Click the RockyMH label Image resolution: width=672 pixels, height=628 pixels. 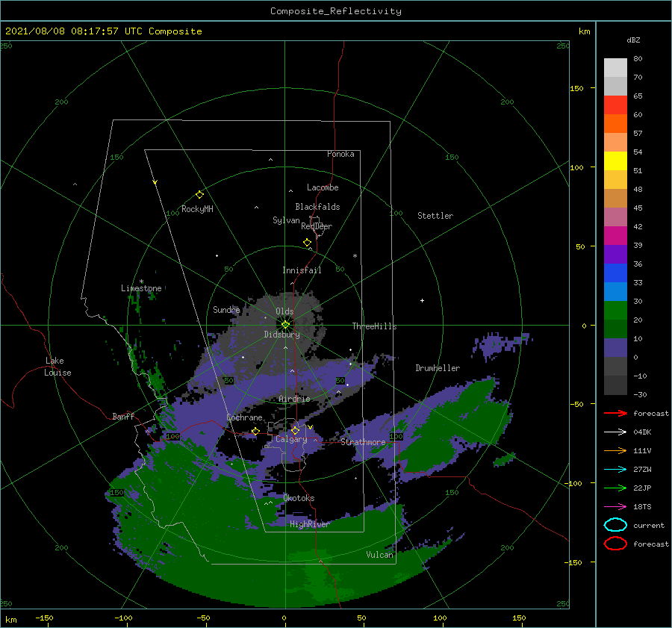197,209
